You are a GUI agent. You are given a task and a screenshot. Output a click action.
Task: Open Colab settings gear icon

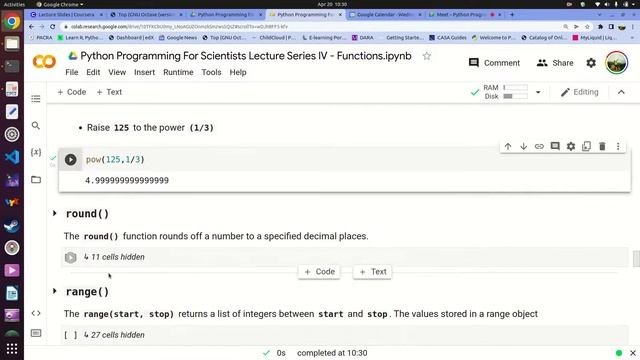(x=591, y=63)
